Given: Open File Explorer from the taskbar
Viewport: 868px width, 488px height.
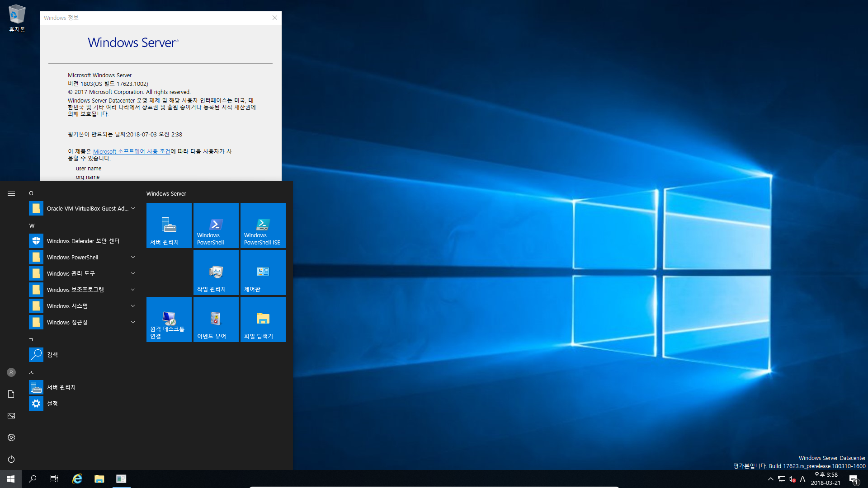Looking at the screenshot, I should click(x=99, y=479).
